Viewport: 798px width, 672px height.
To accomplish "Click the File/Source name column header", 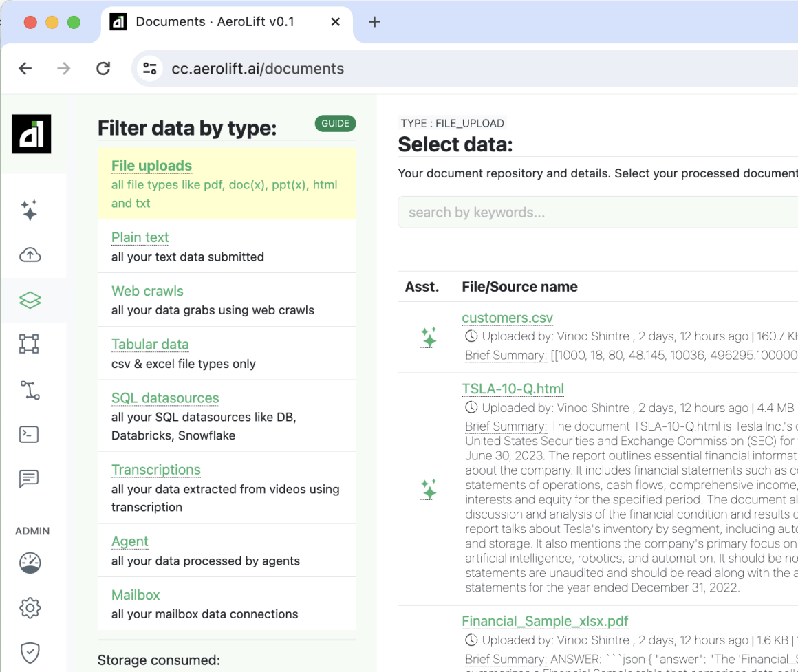I will coord(519,287).
